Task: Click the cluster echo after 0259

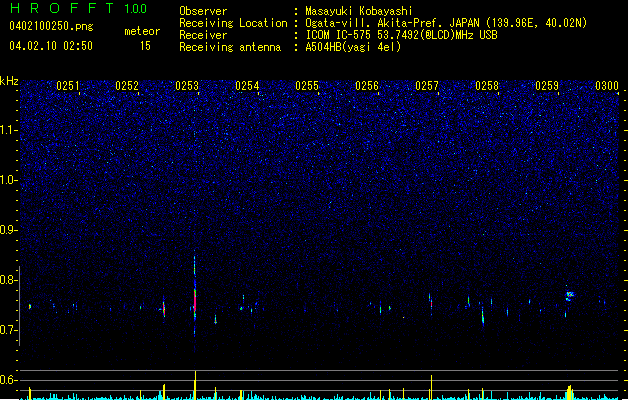Action: [570, 296]
